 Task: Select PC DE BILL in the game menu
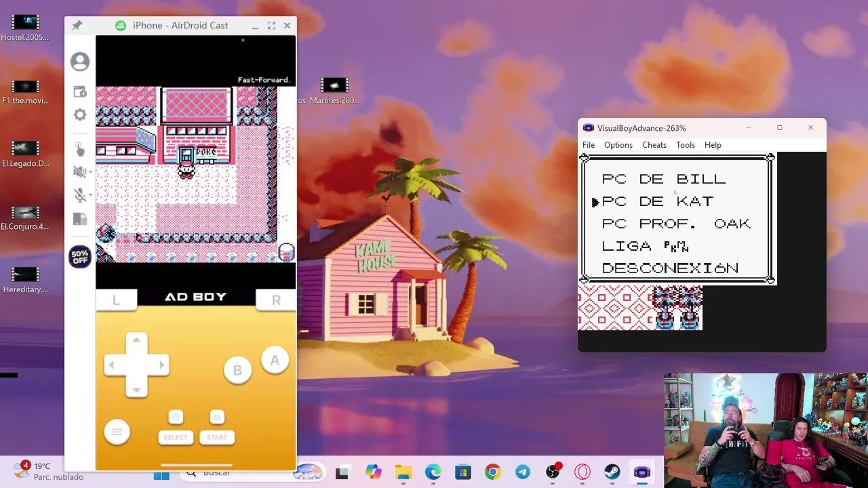coord(664,179)
